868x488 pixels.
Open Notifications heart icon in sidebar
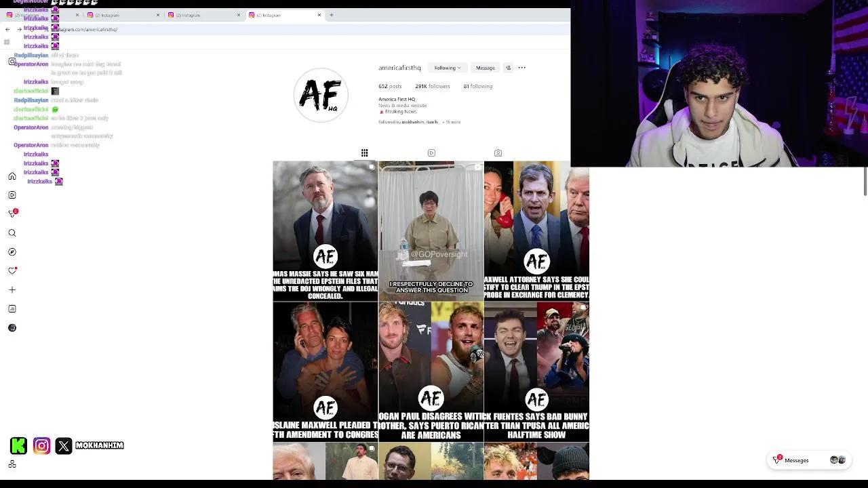coord(12,270)
